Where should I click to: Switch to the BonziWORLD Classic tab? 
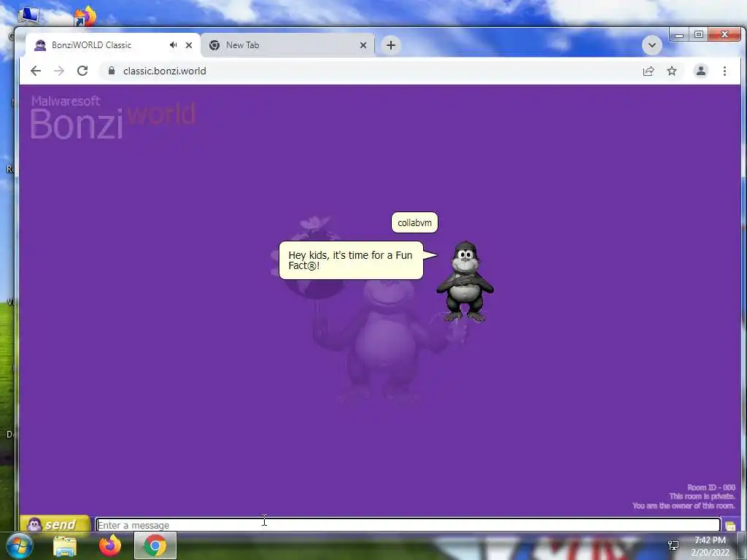[x=113, y=45]
